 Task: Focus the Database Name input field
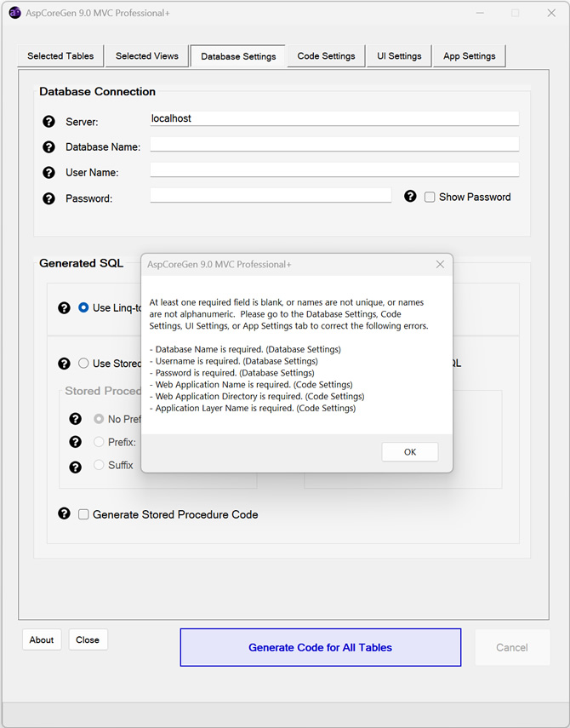(x=334, y=144)
